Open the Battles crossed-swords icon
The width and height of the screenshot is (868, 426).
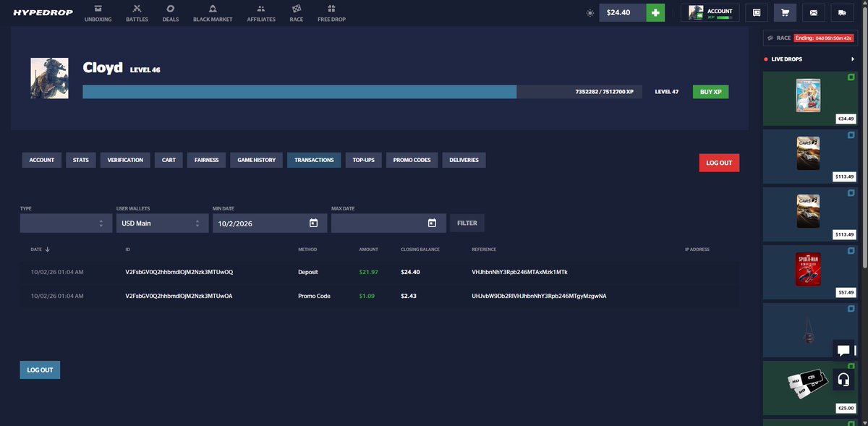pos(137,9)
